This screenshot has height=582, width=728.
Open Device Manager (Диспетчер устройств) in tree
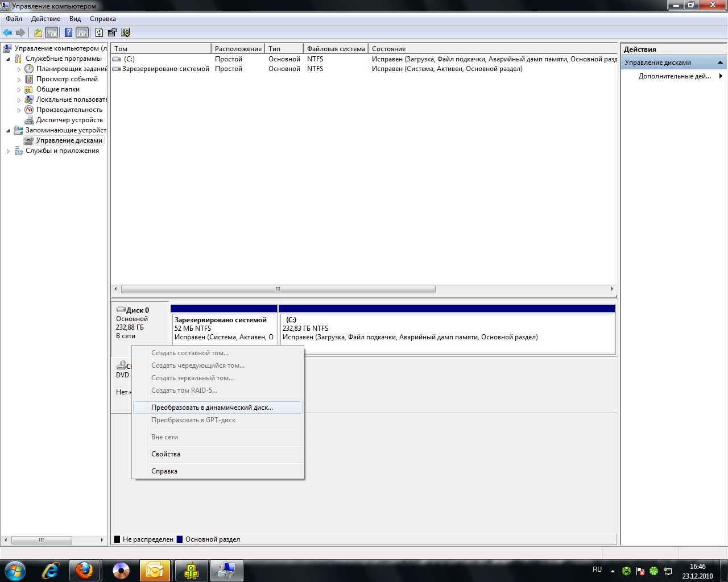click(x=69, y=120)
